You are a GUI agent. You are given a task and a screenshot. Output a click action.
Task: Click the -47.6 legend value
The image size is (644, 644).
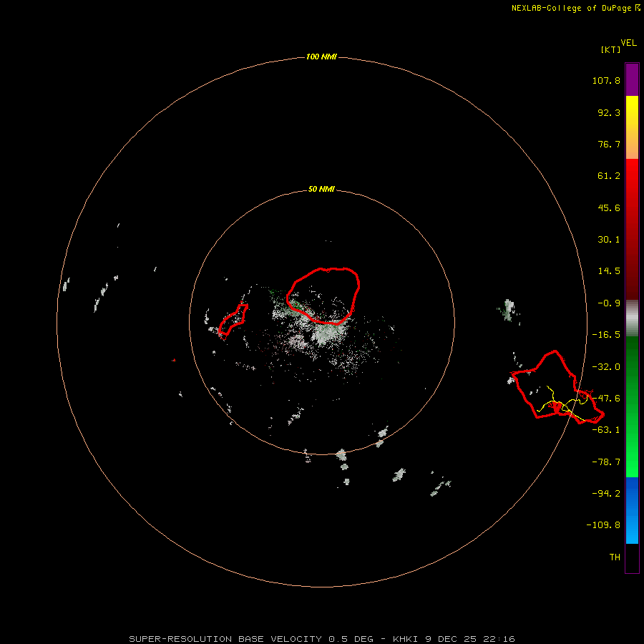tap(606, 399)
